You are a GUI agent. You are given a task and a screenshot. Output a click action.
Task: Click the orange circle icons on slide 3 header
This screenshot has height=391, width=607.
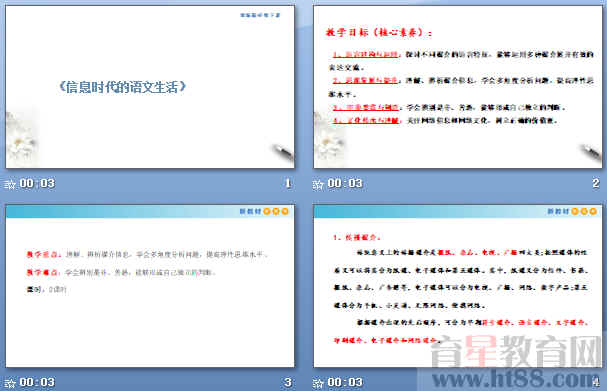click(x=276, y=211)
